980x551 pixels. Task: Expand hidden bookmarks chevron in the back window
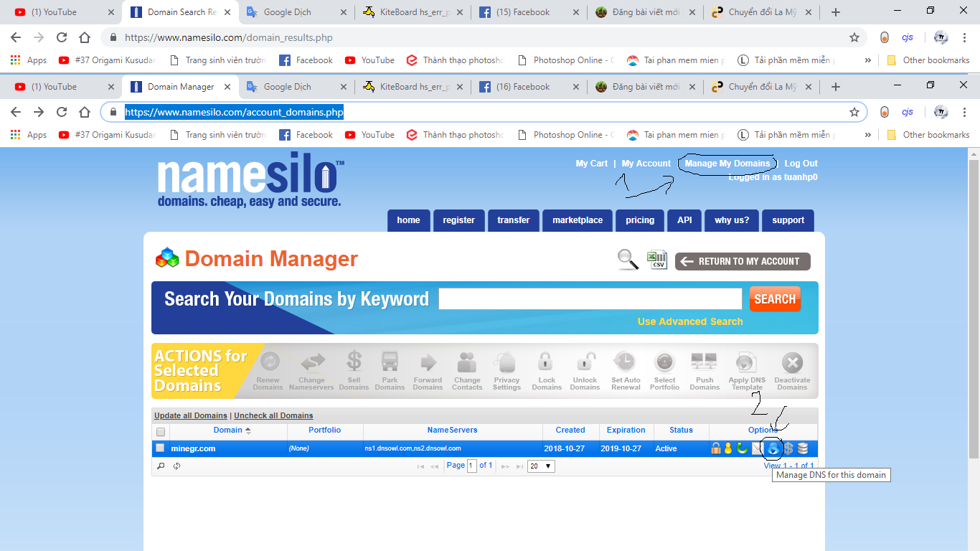tap(868, 60)
